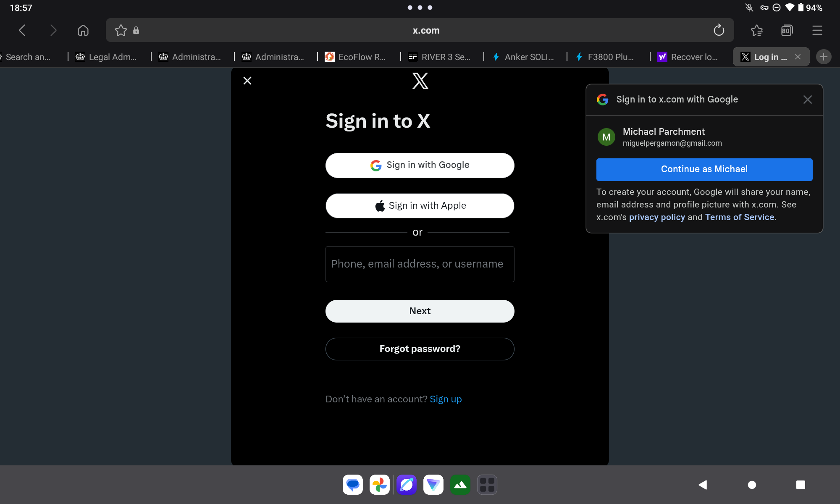Switch to the Recover lo... Yahoo tab

pyautogui.click(x=688, y=57)
